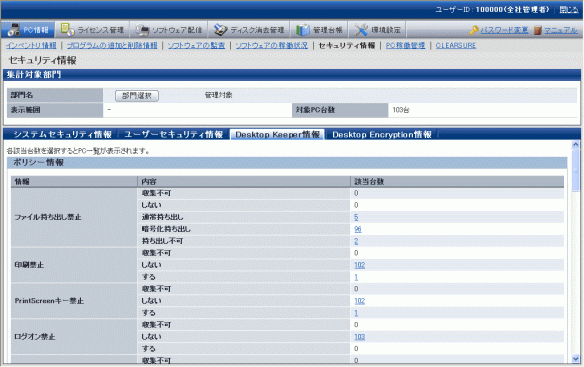Click the ライセンス管理 license icon
Image resolution: width=584 pixels, height=367 pixels.
pyautogui.click(x=67, y=29)
